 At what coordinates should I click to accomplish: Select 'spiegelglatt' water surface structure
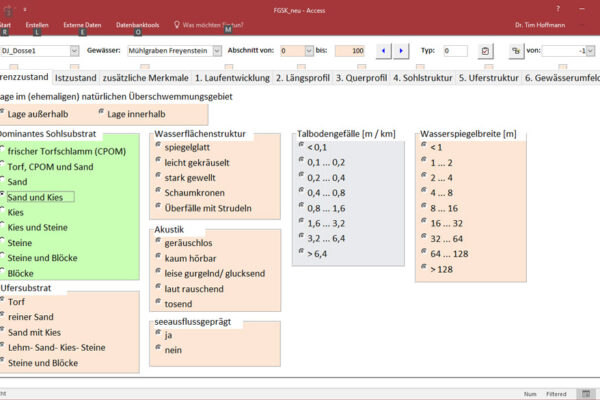183,147
